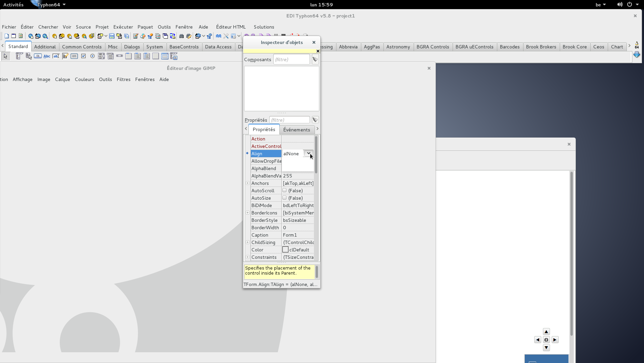
Task: Switch to the BGRA Controls tab
Action: 432,47
